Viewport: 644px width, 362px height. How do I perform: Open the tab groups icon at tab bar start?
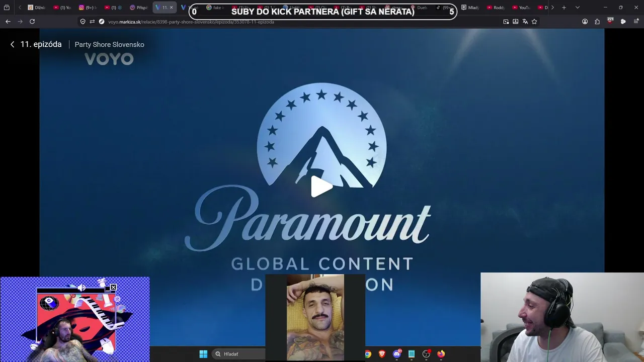pyautogui.click(x=7, y=8)
